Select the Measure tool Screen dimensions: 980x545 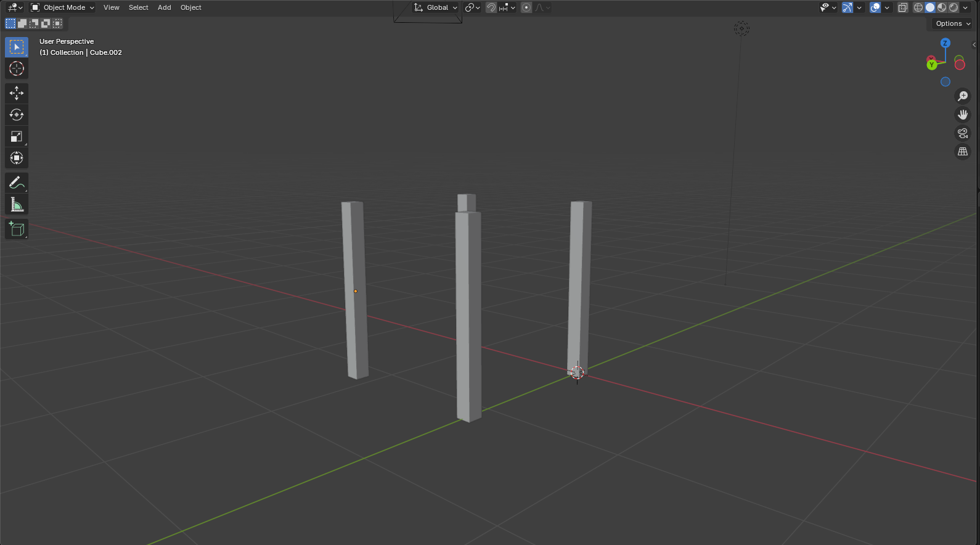click(17, 204)
